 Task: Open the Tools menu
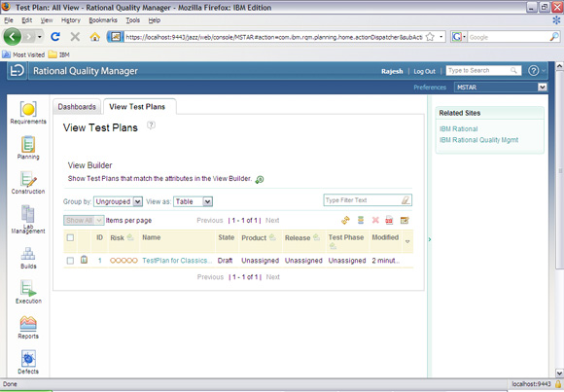point(132,20)
